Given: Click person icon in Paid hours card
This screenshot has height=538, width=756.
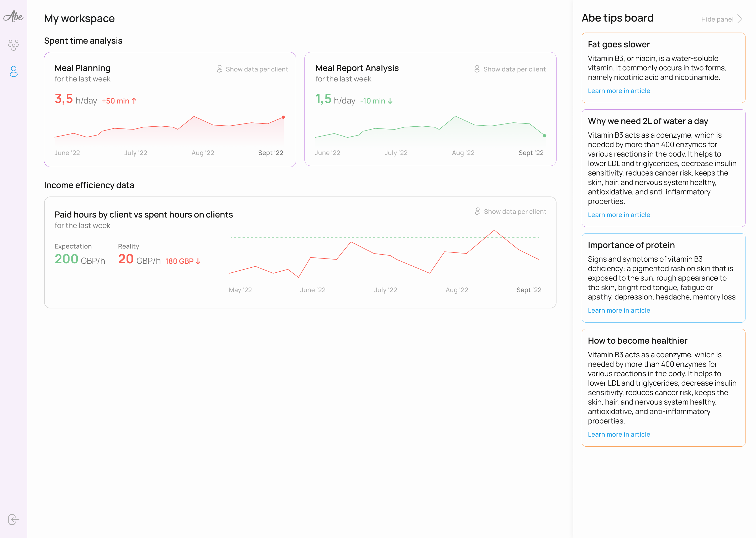Looking at the screenshot, I should (478, 211).
